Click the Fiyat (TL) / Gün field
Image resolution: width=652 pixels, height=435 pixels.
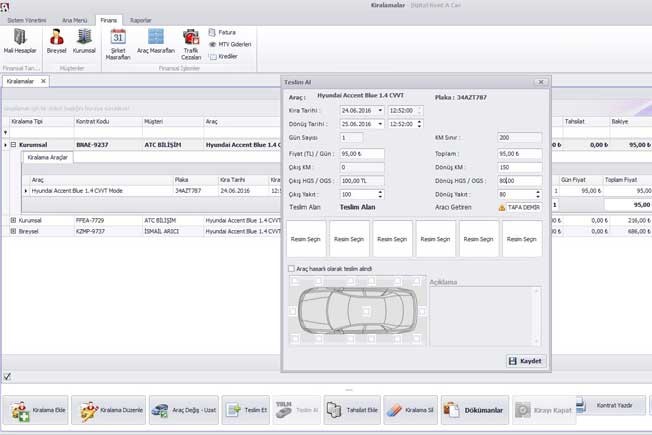(362, 154)
